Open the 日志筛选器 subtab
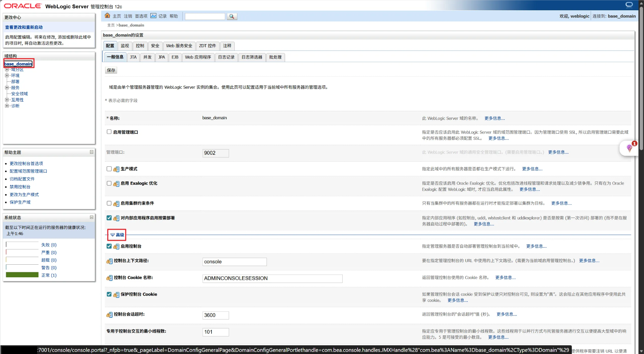The height and width of the screenshot is (354, 644). point(252,57)
